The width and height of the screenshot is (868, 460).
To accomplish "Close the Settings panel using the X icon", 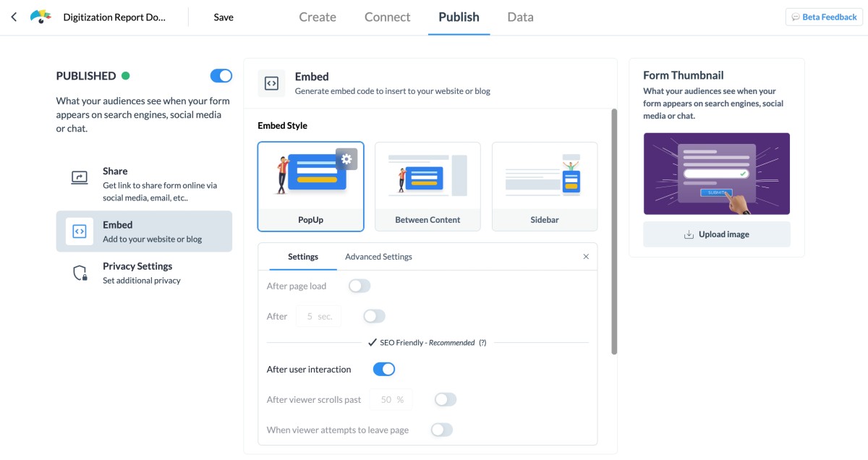I will tap(586, 256).
